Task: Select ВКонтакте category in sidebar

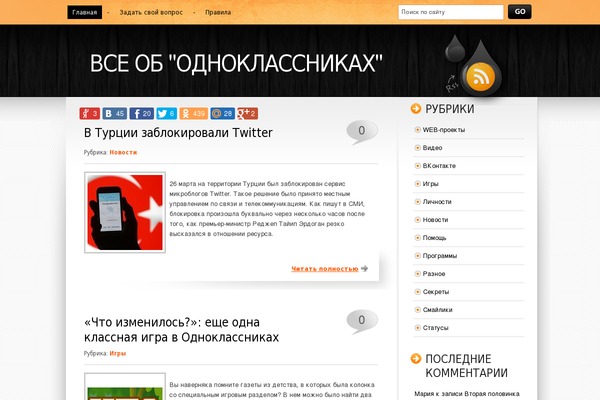Action: [439, 166]
